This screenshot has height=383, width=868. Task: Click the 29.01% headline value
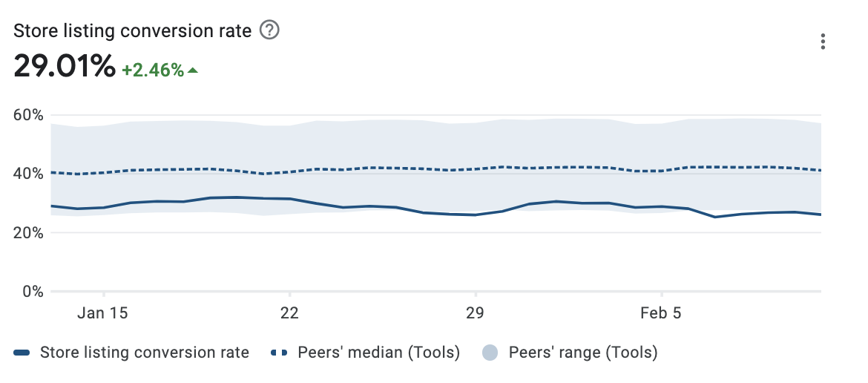click(65, 68)
